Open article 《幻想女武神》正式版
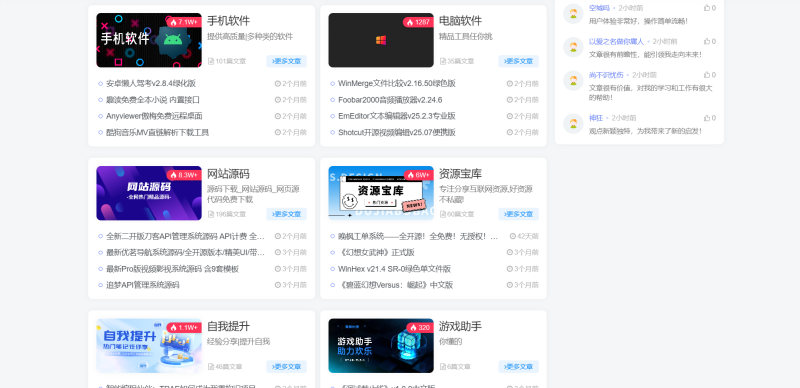The width and height of the screenshot is (800, 388). coord(377,252)
